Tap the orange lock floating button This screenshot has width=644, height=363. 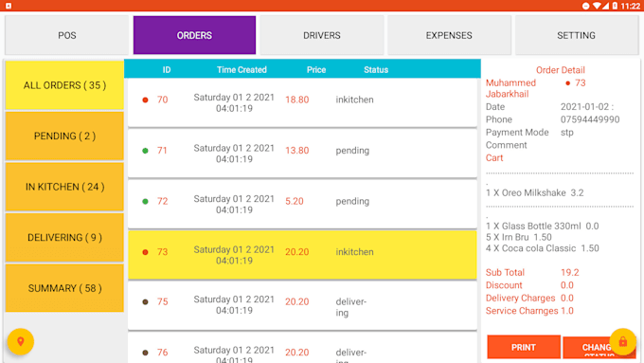[x=622, y=341]
